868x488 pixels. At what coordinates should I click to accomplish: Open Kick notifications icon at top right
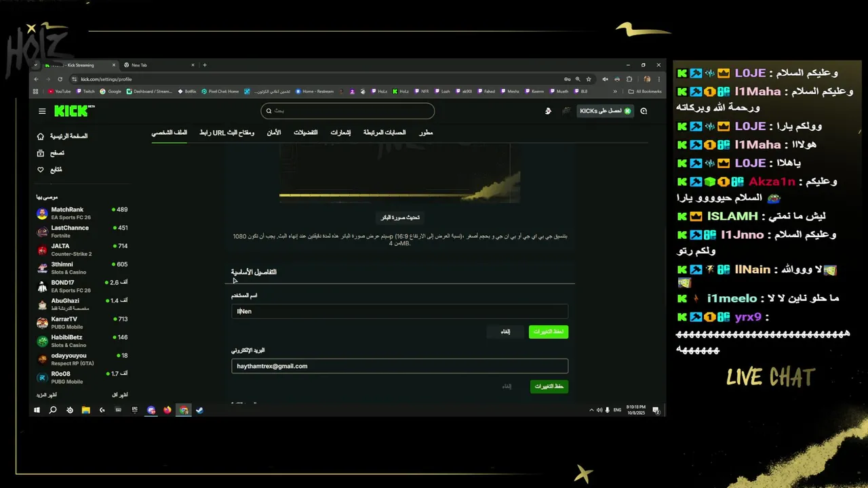coord(644,111)
